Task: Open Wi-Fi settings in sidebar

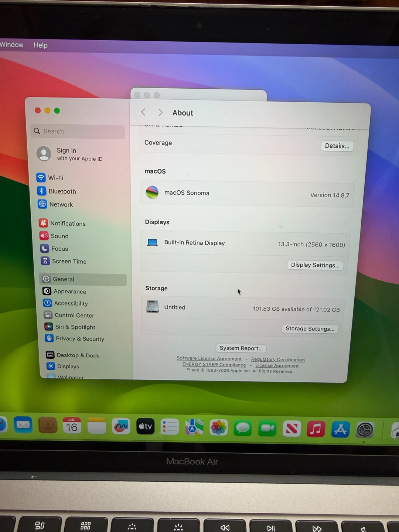Action: tap(50, 178)
